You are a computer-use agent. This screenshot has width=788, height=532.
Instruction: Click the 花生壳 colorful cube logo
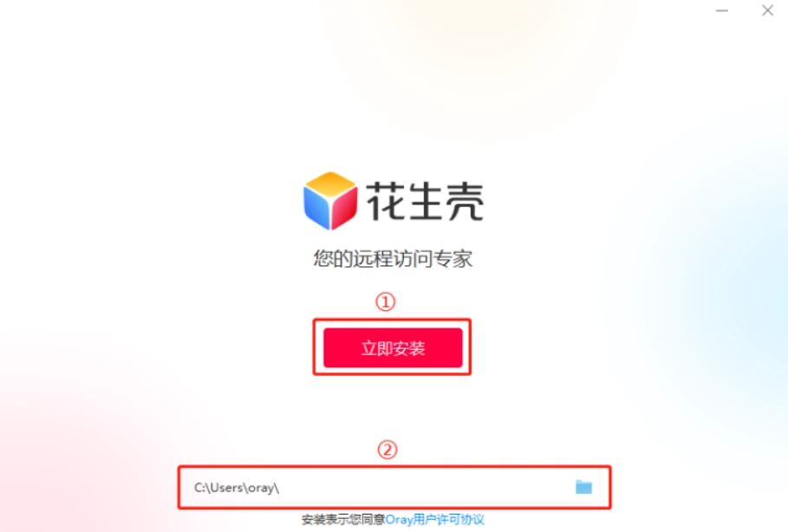(x=330, y=200)
